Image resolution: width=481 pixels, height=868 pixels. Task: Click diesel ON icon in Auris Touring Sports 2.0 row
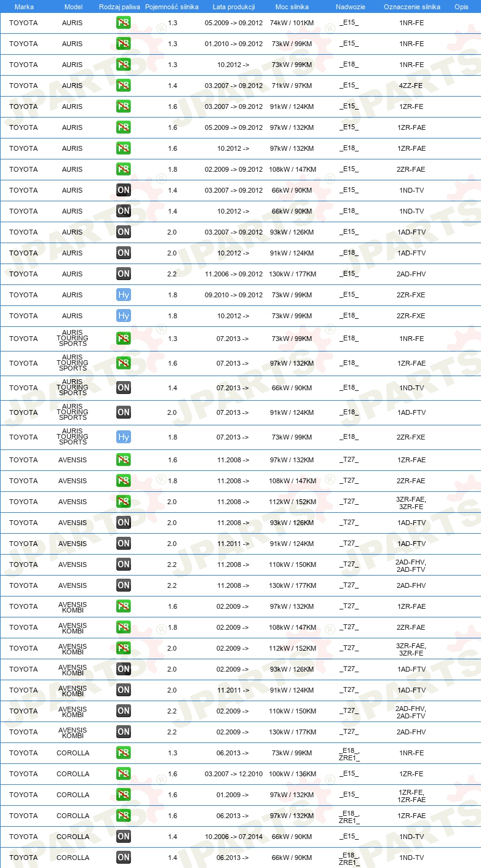tap(123, 412)
